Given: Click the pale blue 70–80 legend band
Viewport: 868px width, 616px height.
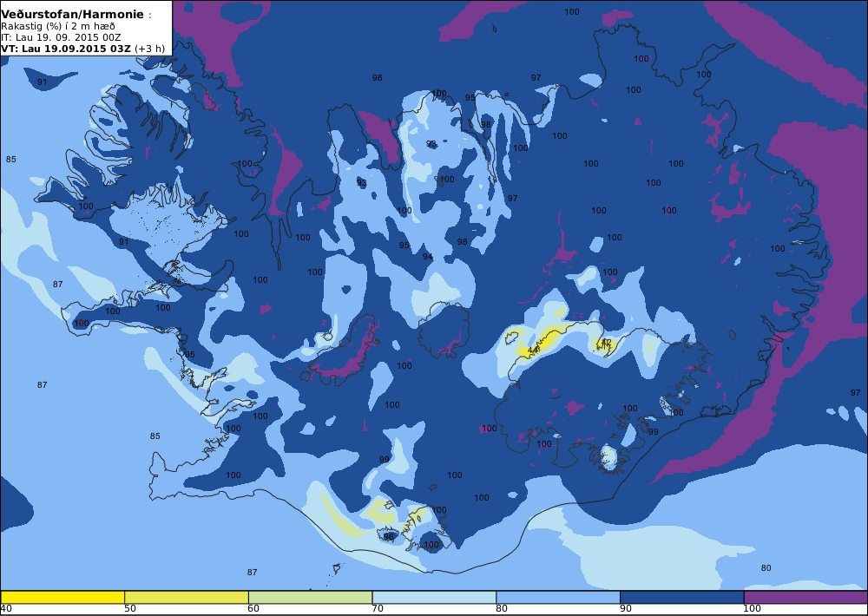Looking at the screenshot, I should pyautogui.click(x=434, y=597).
